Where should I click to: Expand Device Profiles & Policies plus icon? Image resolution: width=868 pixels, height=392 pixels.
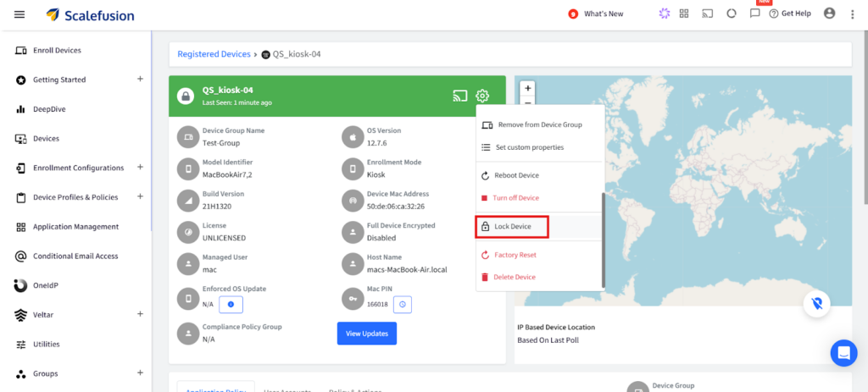(x=140, y=196)
